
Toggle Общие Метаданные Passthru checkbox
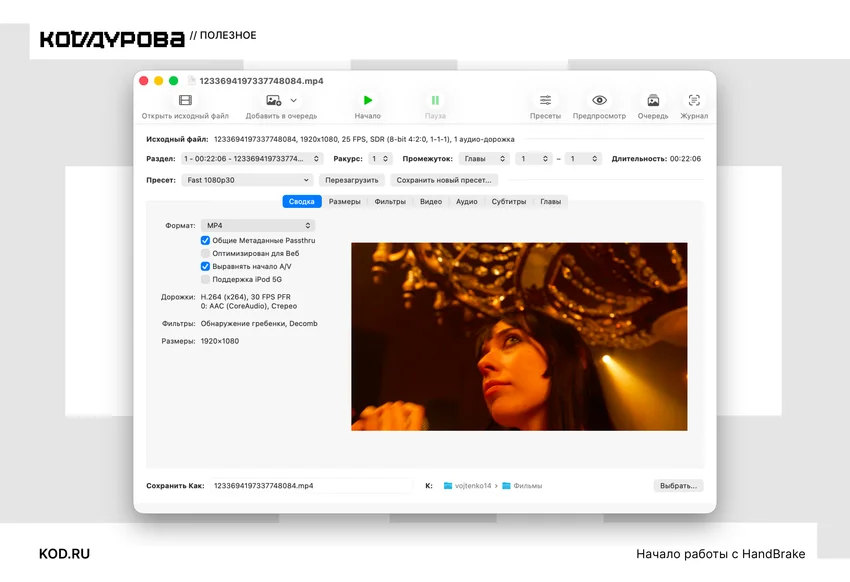click(x=205, y=241)
